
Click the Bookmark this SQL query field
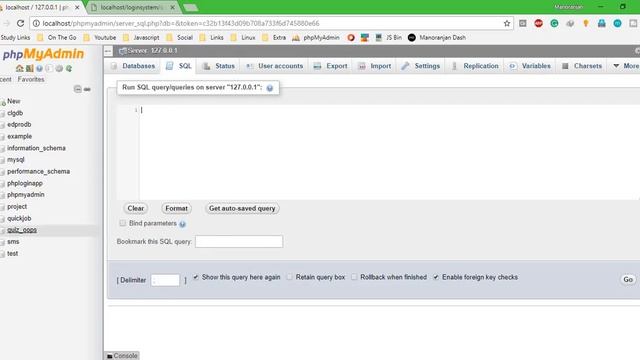239,242
